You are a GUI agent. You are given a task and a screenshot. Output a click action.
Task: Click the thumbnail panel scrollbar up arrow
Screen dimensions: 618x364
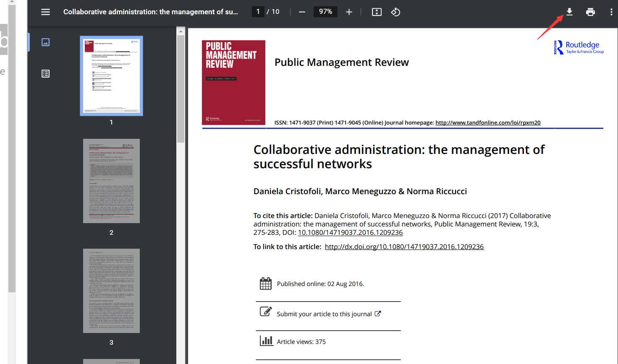click(181, 31)
